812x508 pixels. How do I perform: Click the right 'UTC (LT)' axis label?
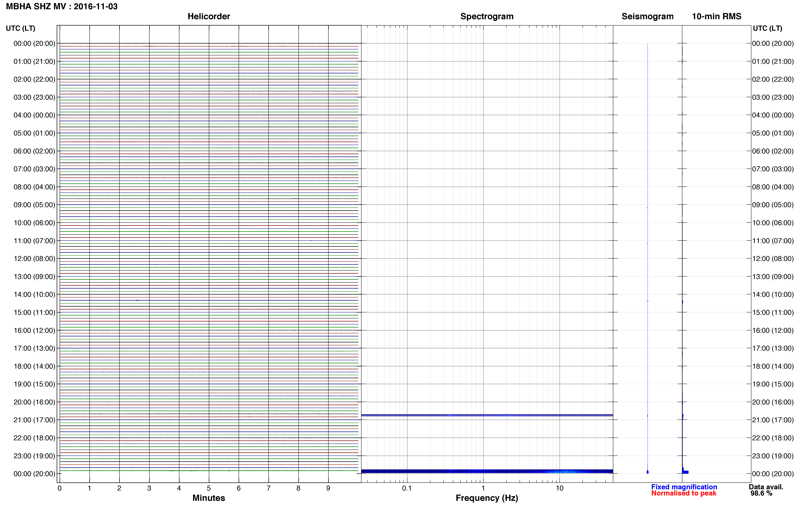[x=767, y=28]
